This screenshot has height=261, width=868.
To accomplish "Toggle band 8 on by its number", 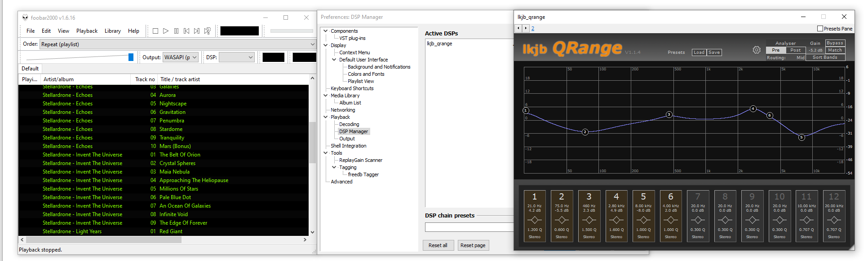I will click(x=725, y=196).
